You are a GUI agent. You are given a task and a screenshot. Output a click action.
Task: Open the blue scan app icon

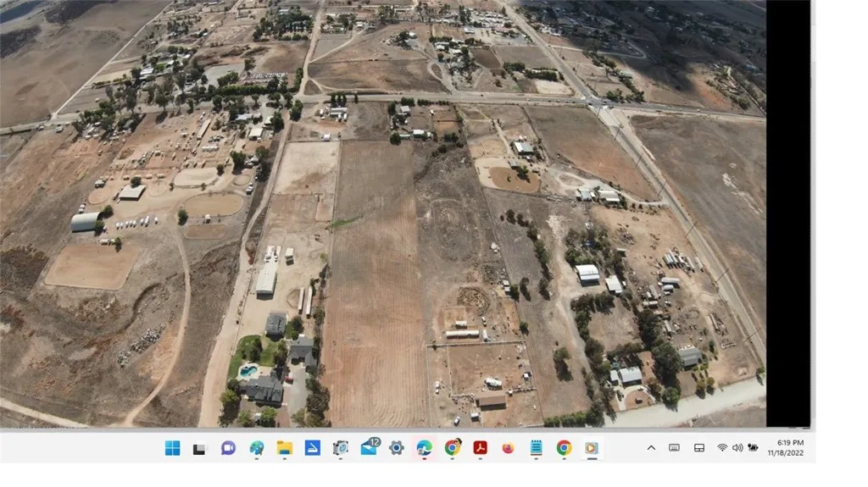312,448
